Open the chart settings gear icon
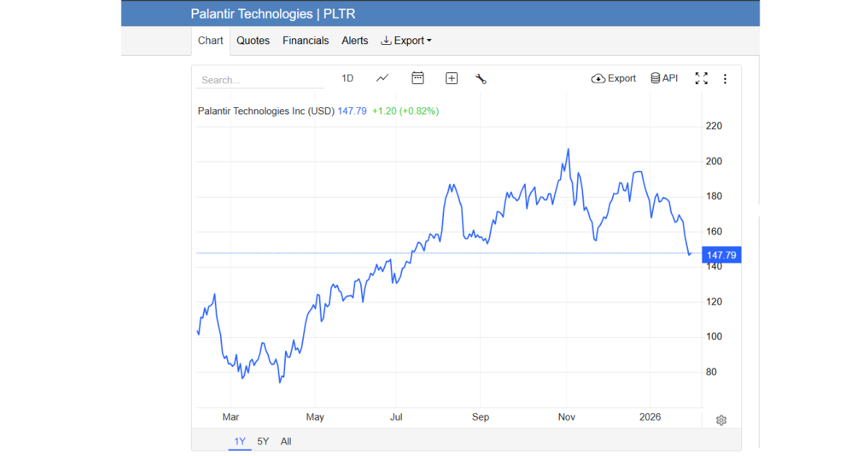The image size is (868, 456). (x=721, y=420)
